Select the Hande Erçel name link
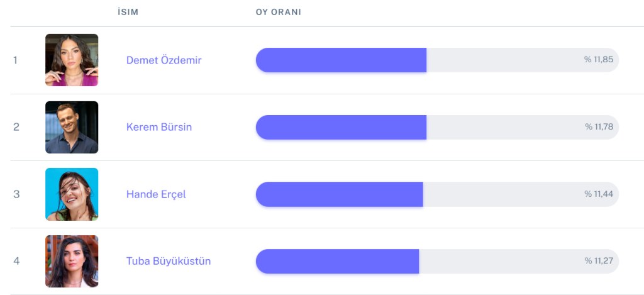The image size is (644, 295). coord(156,194)
